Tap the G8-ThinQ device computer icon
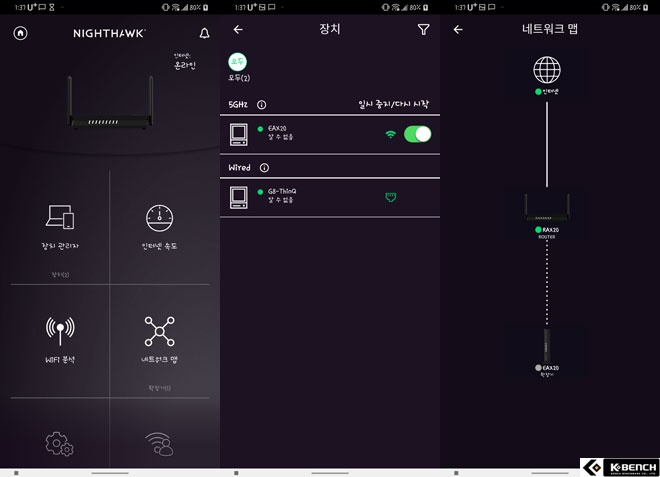660x477 pixels. [x=239, y=197]
